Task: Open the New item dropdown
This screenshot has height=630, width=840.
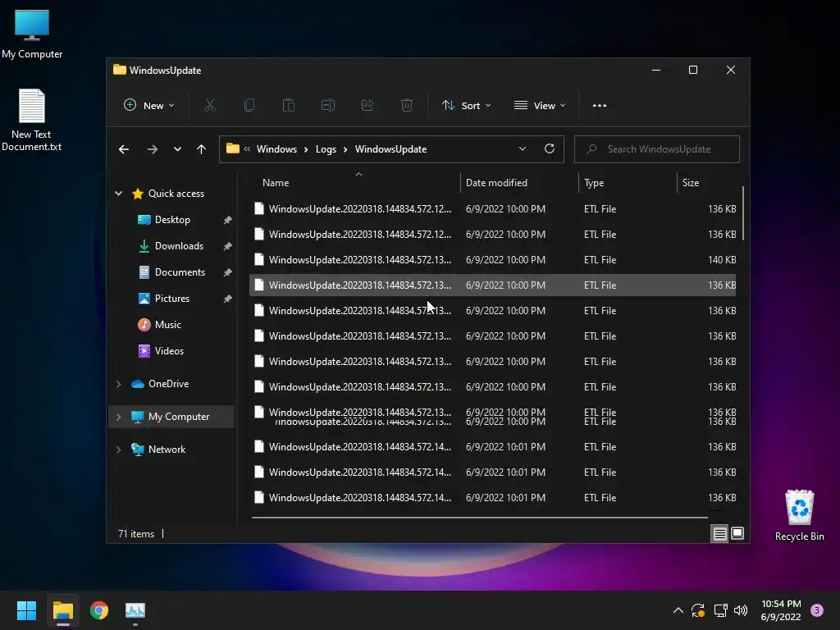Action: [149, 106]
